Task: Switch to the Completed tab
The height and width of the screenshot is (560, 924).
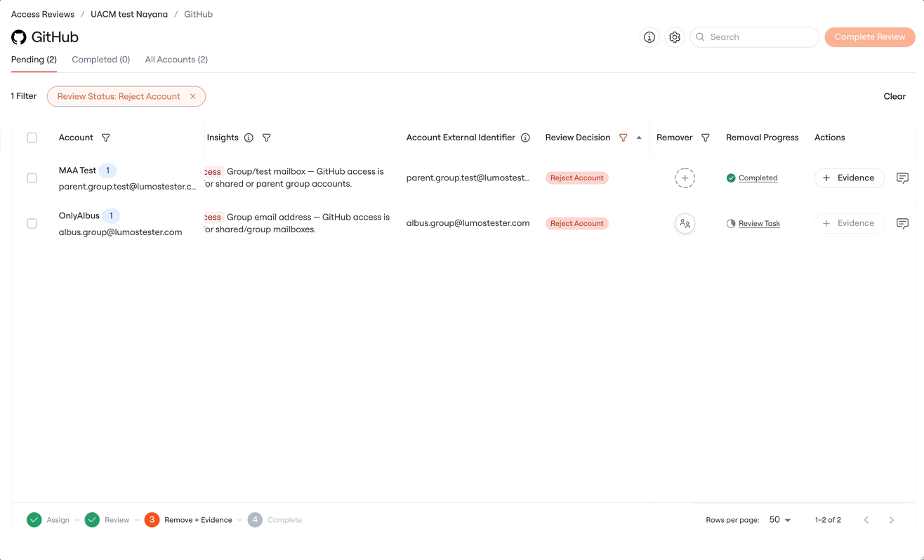Action: (101, 60)
